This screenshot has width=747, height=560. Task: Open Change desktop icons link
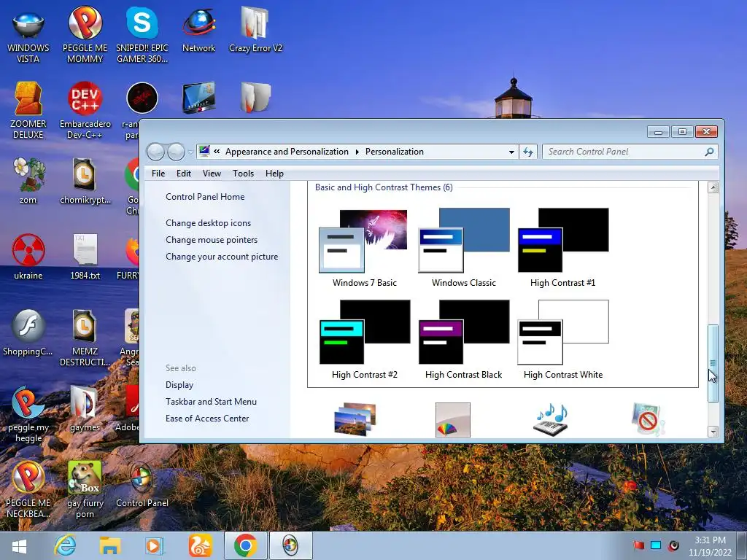[x=208, y=223]
